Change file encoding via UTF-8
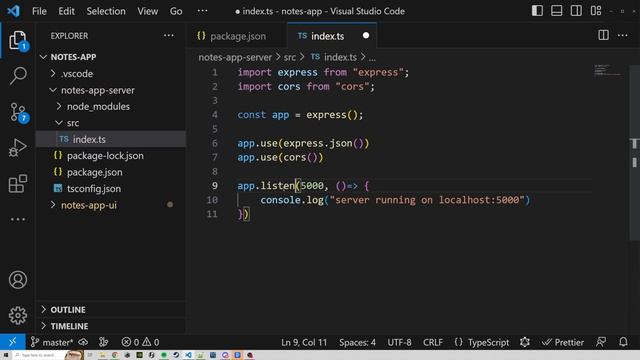640x360 pixels. 399,342
